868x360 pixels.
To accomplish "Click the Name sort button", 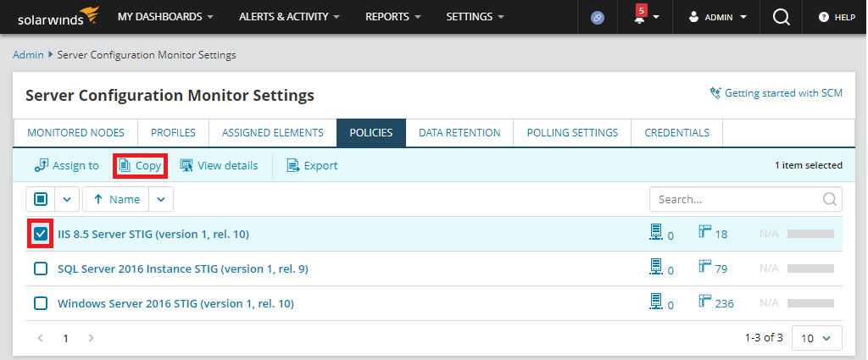I will [x=115, y=199].
